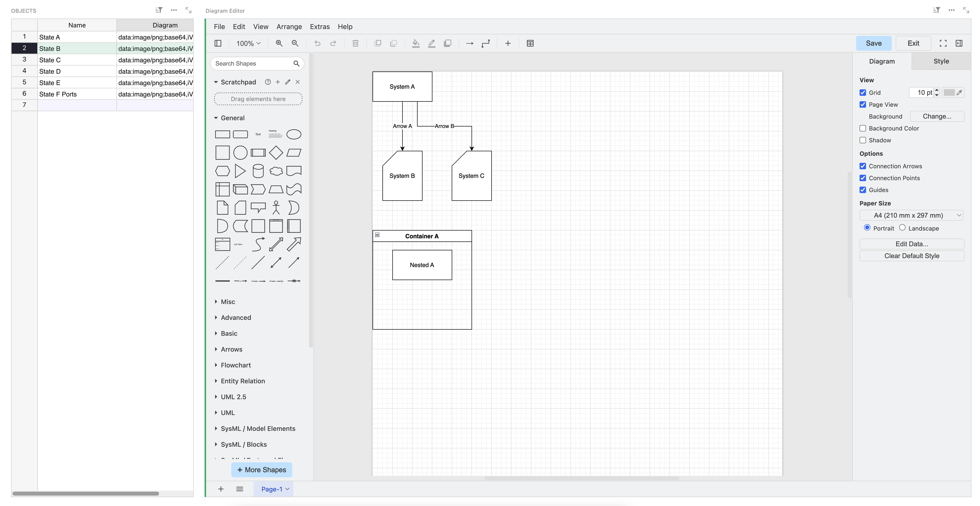This screenshot has width=980, height=506.
Task: Toggle the Connection Points checkbox
Action: click(863, 178)
